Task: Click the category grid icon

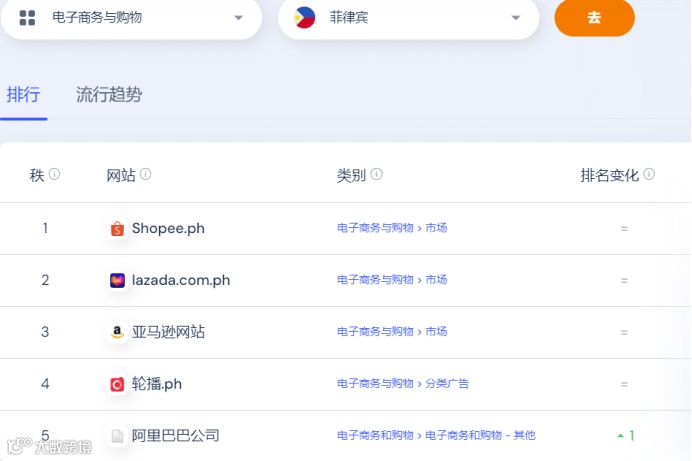Action: [x=27, y=18]
